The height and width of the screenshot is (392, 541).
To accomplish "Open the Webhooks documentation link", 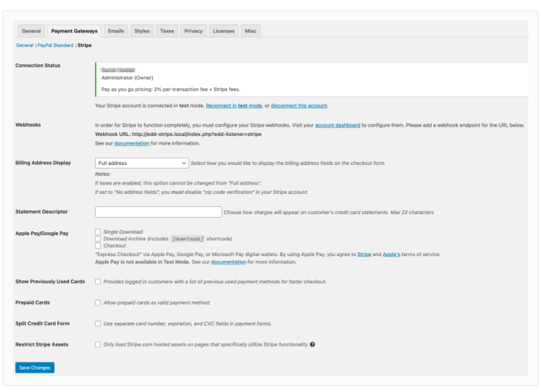I will 132,143.
